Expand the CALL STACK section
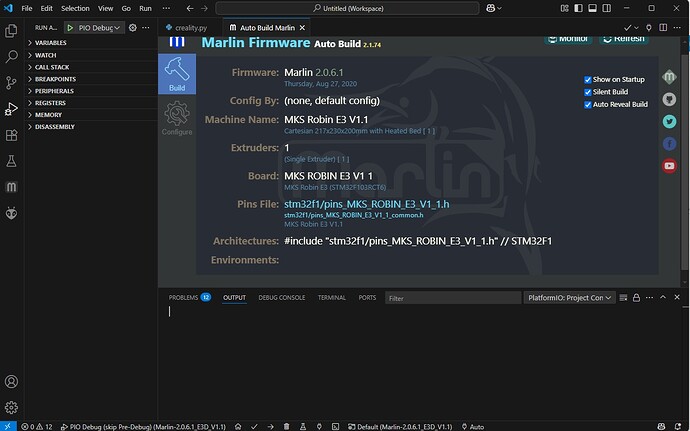 [92, 67]
